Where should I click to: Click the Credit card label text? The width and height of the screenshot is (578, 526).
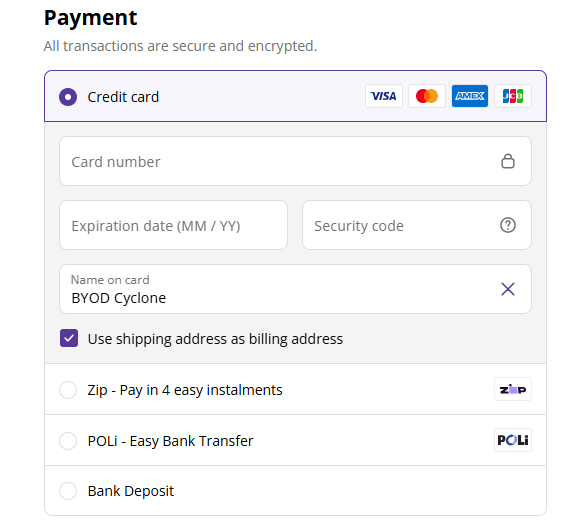coord(123,97)
